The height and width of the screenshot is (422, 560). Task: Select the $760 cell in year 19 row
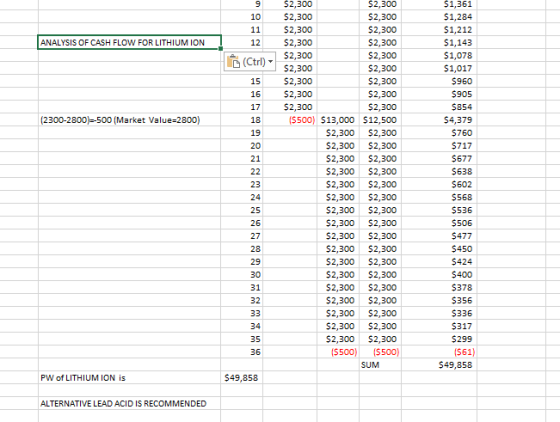[x=439, y=133]
